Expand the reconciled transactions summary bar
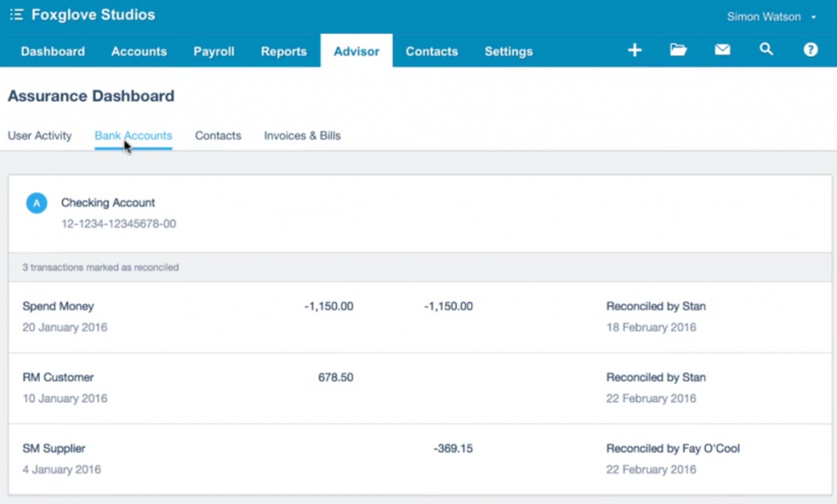Image resolution: width=837 pixels, height=504 pixels. click(x=418, y=267)
